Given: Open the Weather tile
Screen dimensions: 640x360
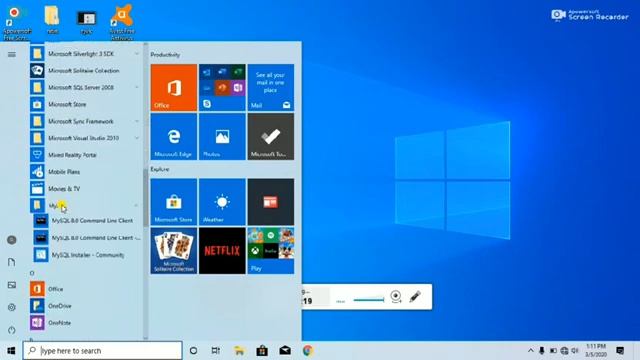Looking at the screenshot, I should click(222, 202).
